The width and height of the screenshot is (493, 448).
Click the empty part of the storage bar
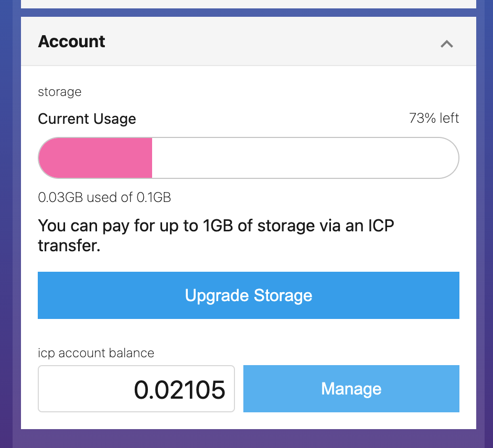pyautogui.click(x=304, y=158)
